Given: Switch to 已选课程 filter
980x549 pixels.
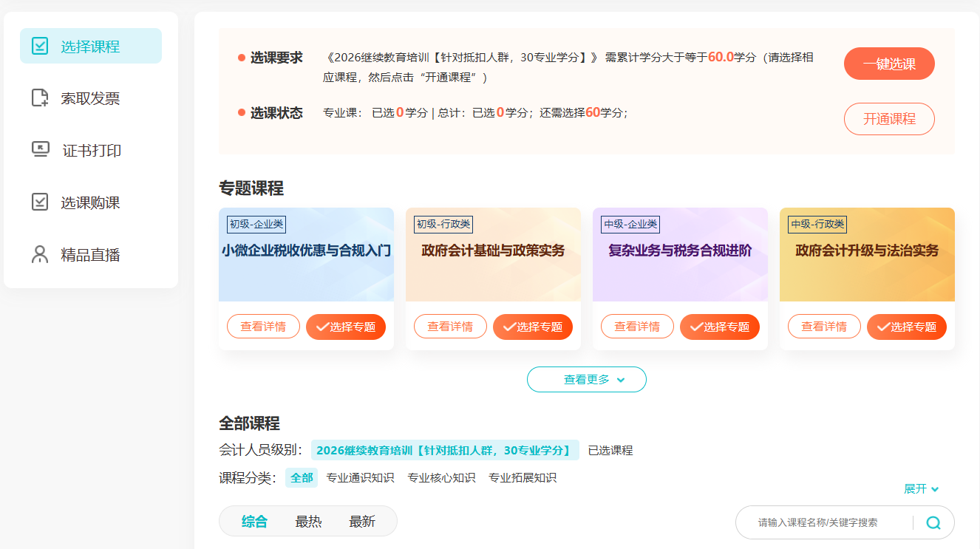Looking at the screenshot, I should 610,450.
